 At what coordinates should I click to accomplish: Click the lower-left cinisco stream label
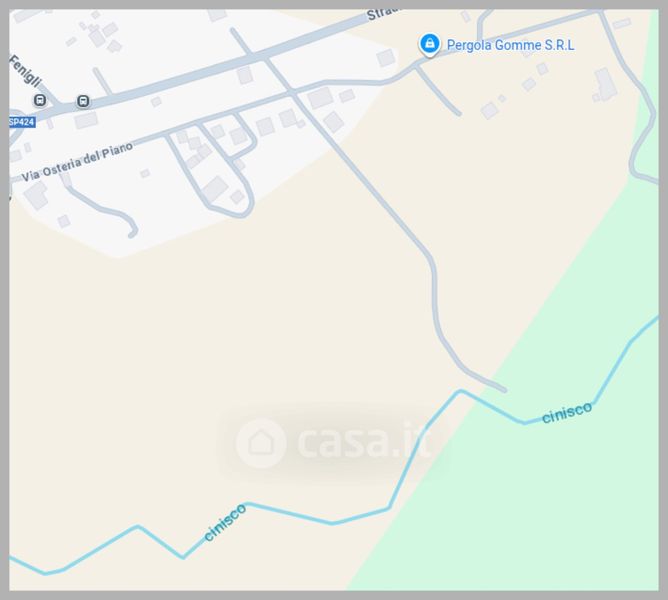(x=225, y=522)
